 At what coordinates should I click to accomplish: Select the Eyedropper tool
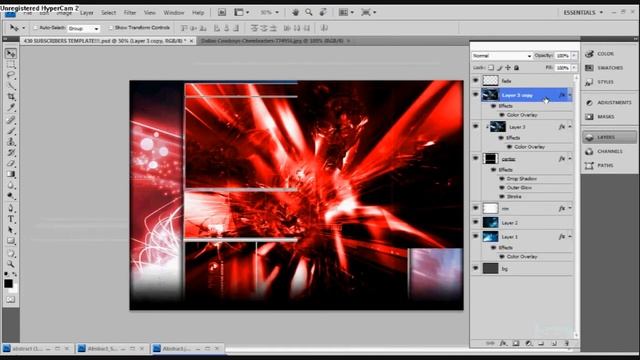[11, 107]
